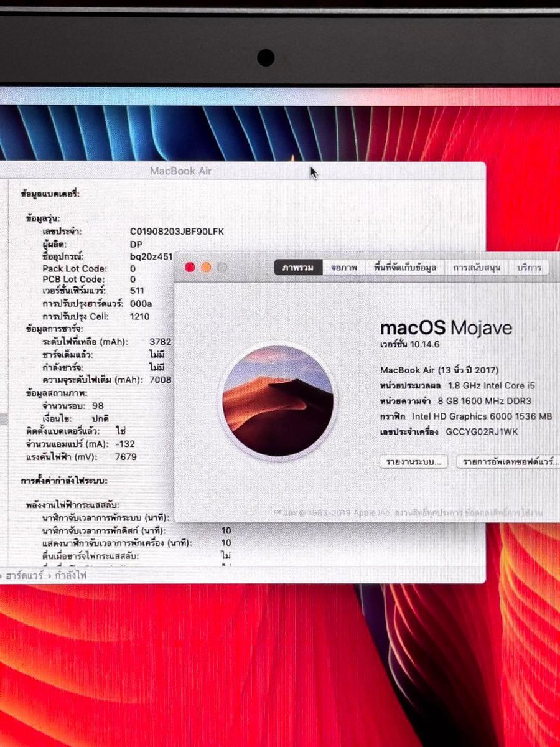Click the firmware version value 511
Viewport: 560px width, 747px height.
pyautogui.click(x=137, y=291)
